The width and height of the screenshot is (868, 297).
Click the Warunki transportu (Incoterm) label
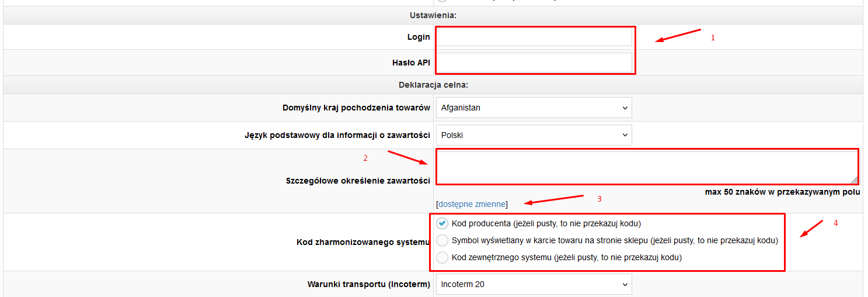369,285
